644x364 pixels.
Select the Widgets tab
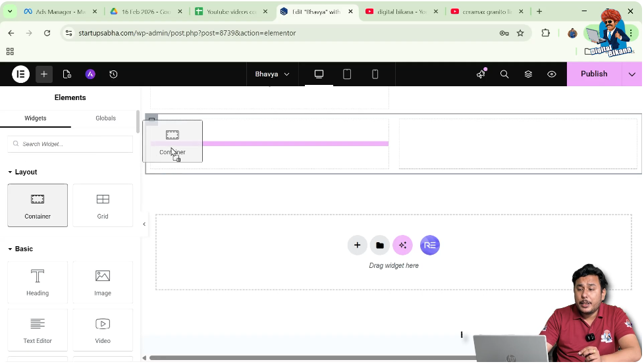(36, 118)
